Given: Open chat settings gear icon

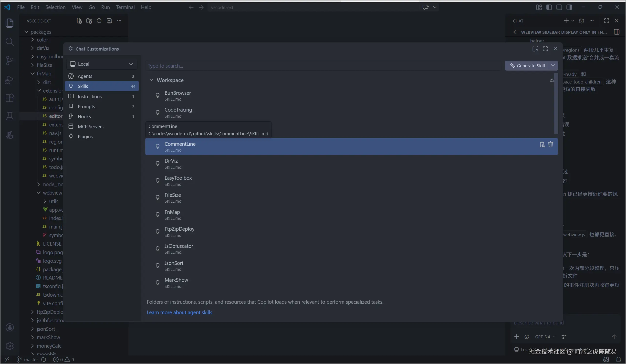Looking at the screenshot, I should click(x=581, y=21).
